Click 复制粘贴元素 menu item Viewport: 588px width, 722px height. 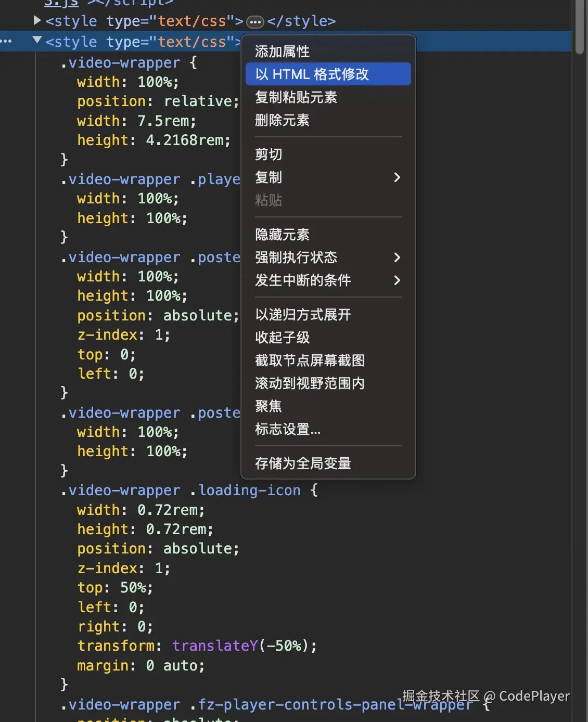(x=296, y=97)
